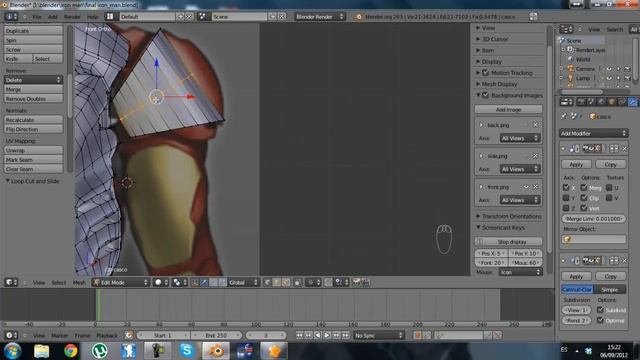Image resolution: width=640 pixels, height=360 pixels.
Task: Toggle Mirror modifier X axis checkbox
Action: (x=566, y=188)
